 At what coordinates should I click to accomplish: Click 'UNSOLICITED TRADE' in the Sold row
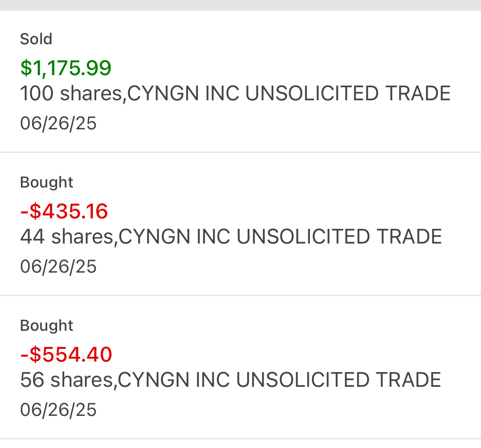click(348, 94)
